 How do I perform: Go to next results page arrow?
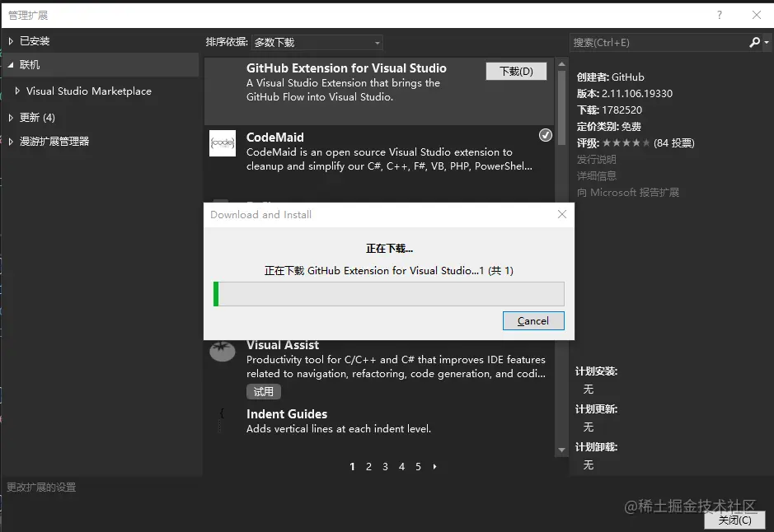coord(434,466)
